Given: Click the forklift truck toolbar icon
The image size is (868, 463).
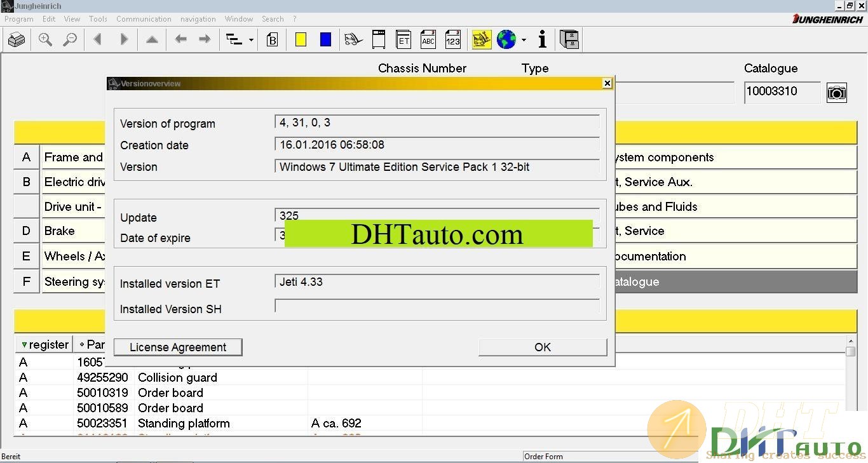Looking at the screenshot, I should tap(354, 40).
